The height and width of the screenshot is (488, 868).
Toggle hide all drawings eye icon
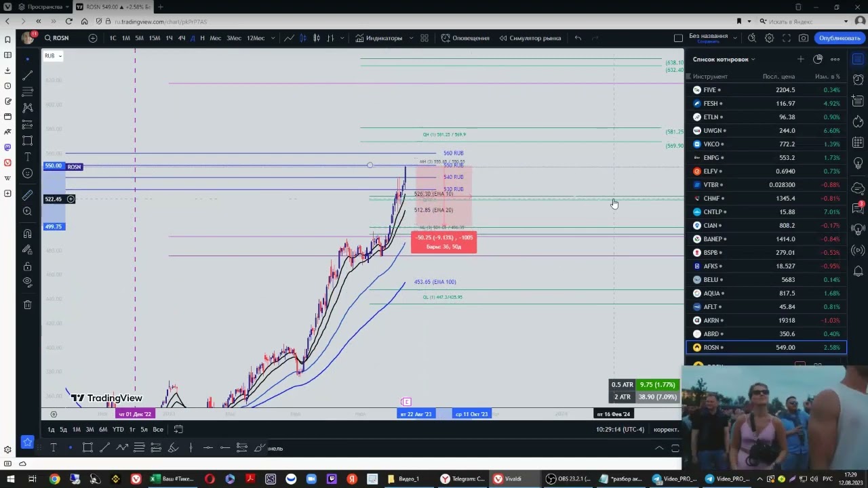click(x=27, y=282)
